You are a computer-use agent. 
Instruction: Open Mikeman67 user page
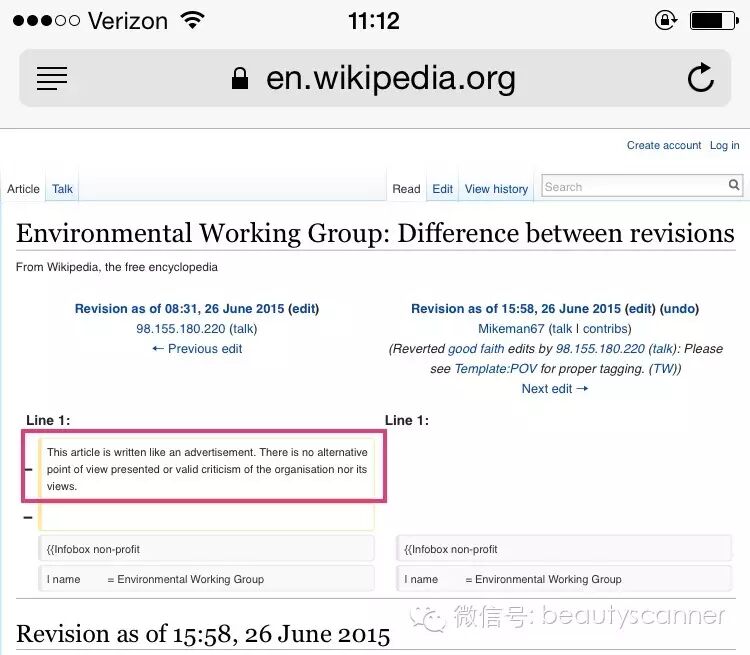point(511,329)
